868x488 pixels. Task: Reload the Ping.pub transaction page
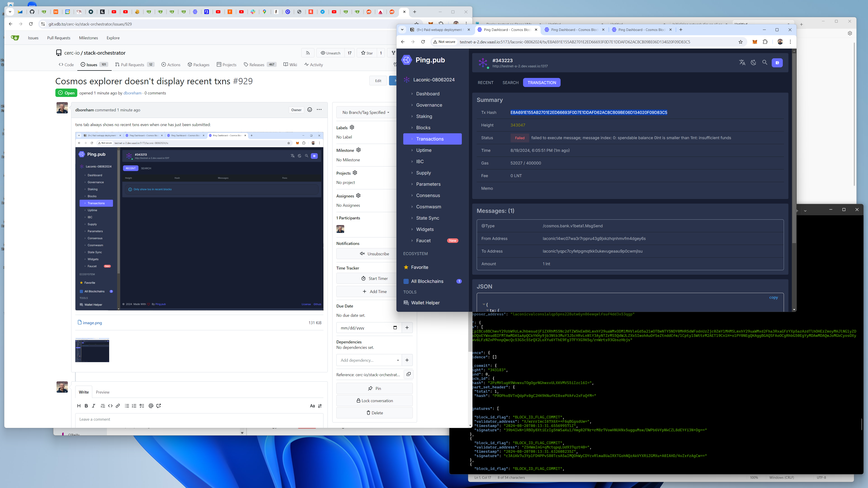pos(423,42)
